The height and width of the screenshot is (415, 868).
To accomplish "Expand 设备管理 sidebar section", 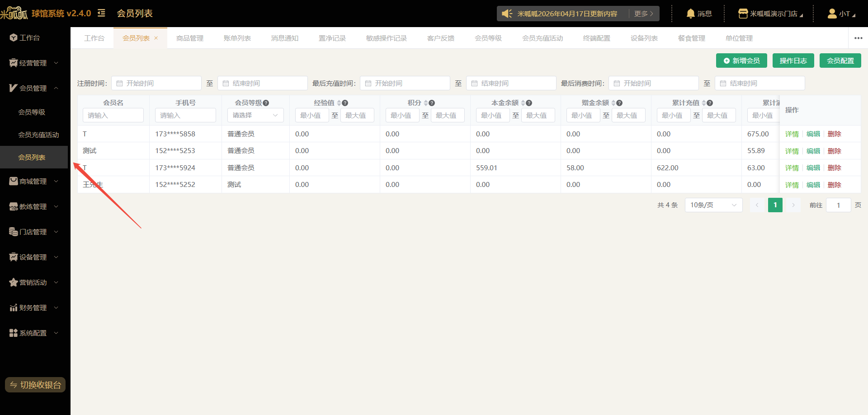I will (34, 257).
